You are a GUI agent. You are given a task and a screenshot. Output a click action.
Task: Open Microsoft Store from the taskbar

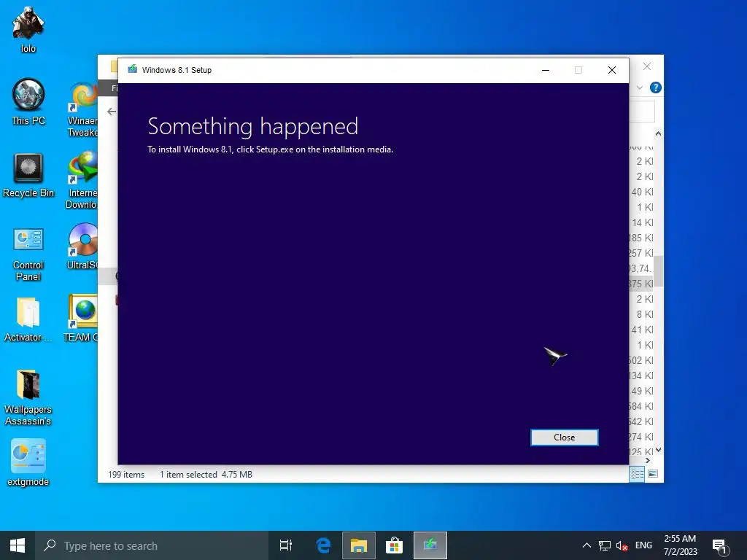click(x=395, y=545)
